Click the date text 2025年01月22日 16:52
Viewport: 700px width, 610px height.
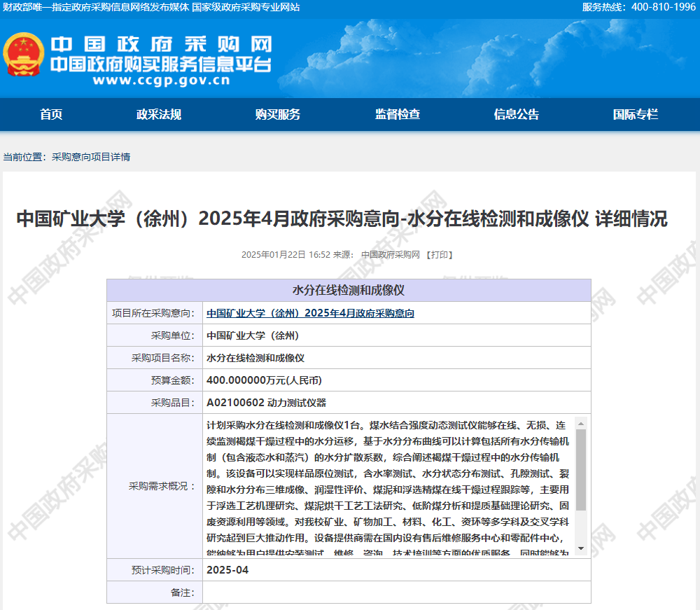coord(286,254)
